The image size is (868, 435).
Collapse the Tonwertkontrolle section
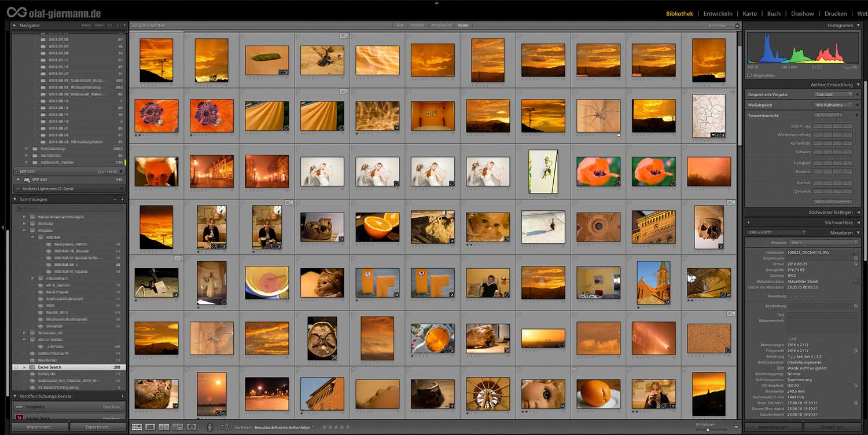pos(857,115)
